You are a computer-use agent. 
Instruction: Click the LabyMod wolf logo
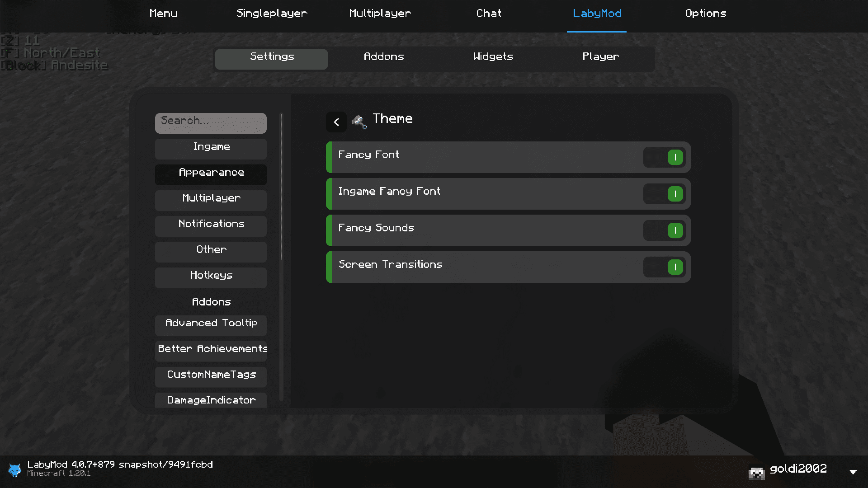(14, 470)
